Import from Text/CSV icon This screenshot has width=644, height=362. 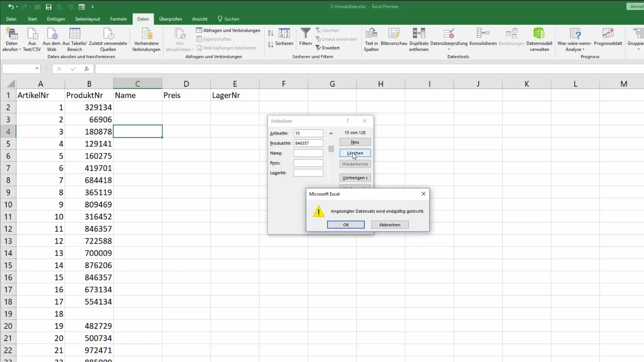[x=32, y=40]
